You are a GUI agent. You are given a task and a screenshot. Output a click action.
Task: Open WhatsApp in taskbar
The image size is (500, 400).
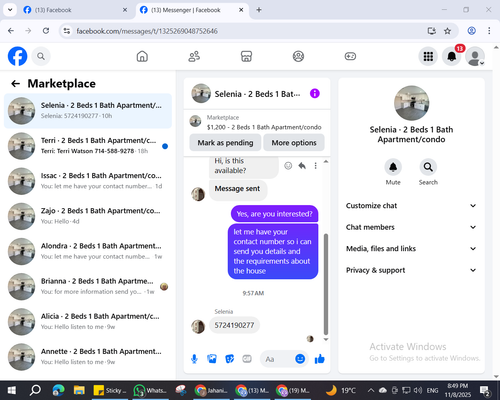[x=150, y=390]
